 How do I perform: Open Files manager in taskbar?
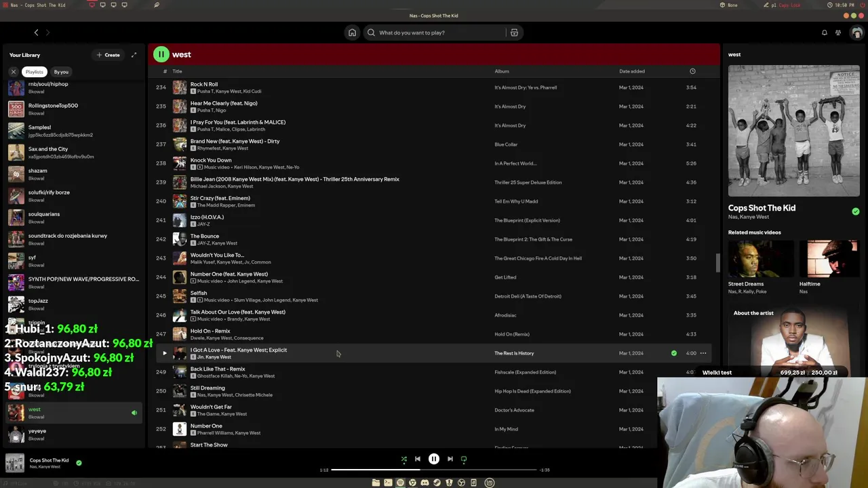click(x=376, y=483)
